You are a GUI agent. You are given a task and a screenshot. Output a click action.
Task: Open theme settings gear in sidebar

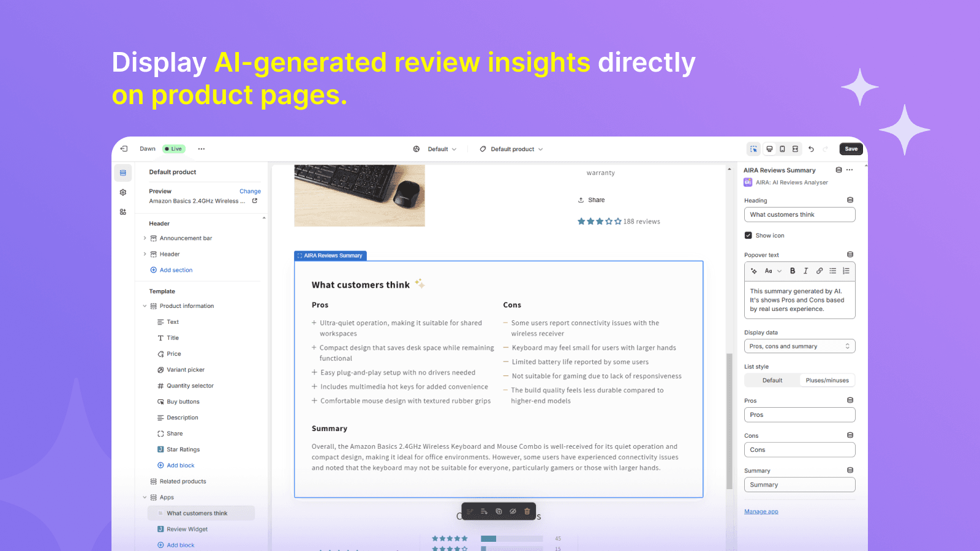[123, 192]
